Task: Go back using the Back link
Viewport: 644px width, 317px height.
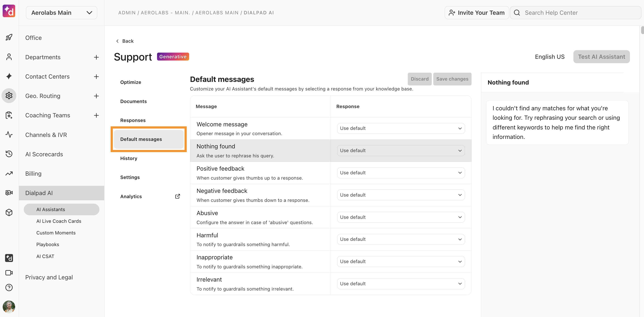Action: click(x=125, y=41)
